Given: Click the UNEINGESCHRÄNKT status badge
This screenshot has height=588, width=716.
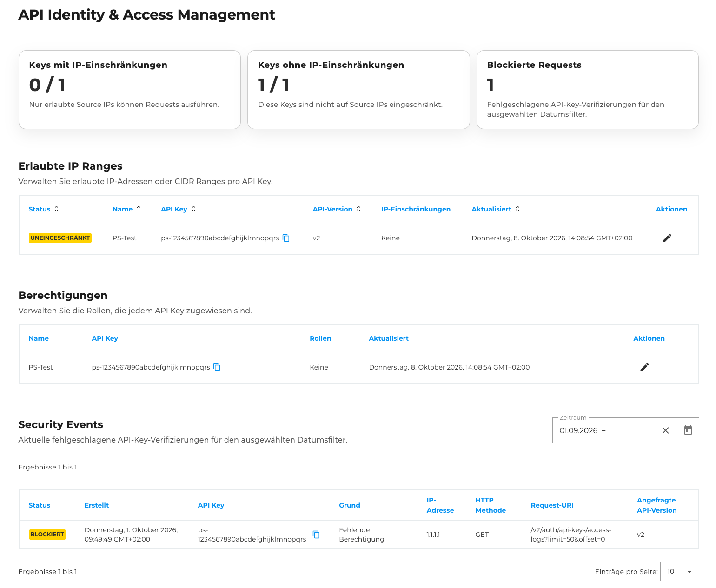Looking at the screenshot, I should coord(60,238).
